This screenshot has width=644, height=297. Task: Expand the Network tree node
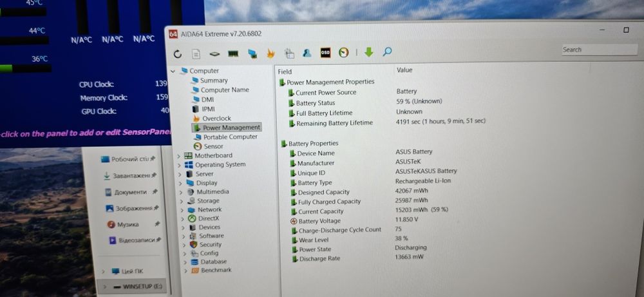pyautogui.click(x=181, y=210)
